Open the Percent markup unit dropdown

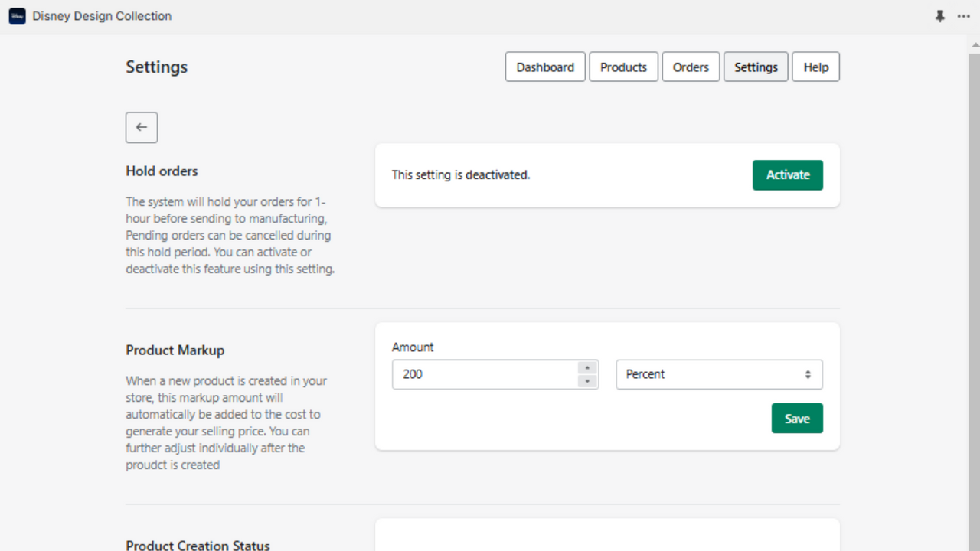pos(719,374)
